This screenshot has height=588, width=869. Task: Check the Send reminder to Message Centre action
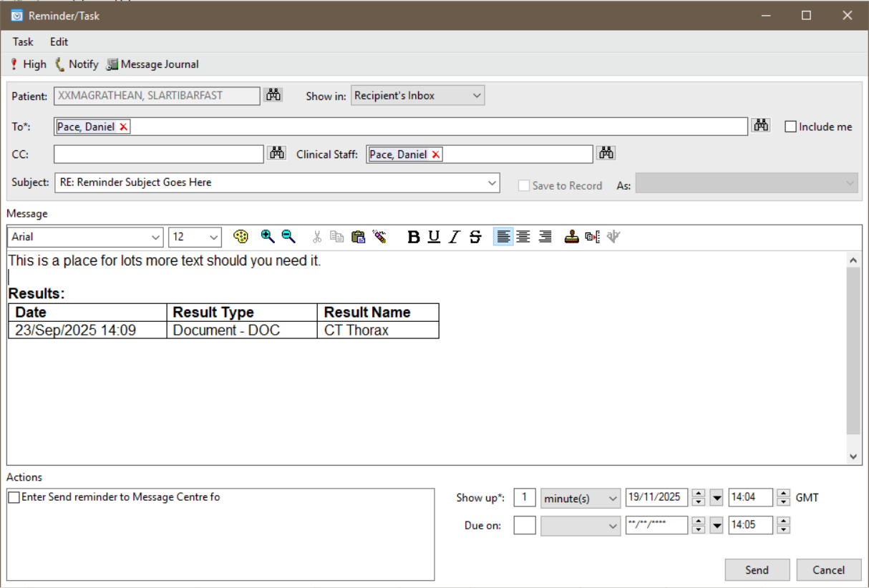point(14,497)
